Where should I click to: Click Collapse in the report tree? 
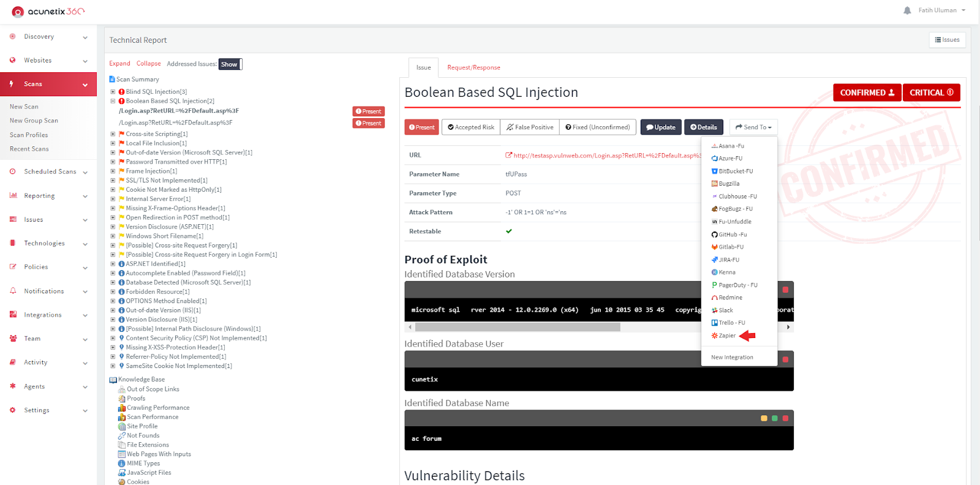149,64
